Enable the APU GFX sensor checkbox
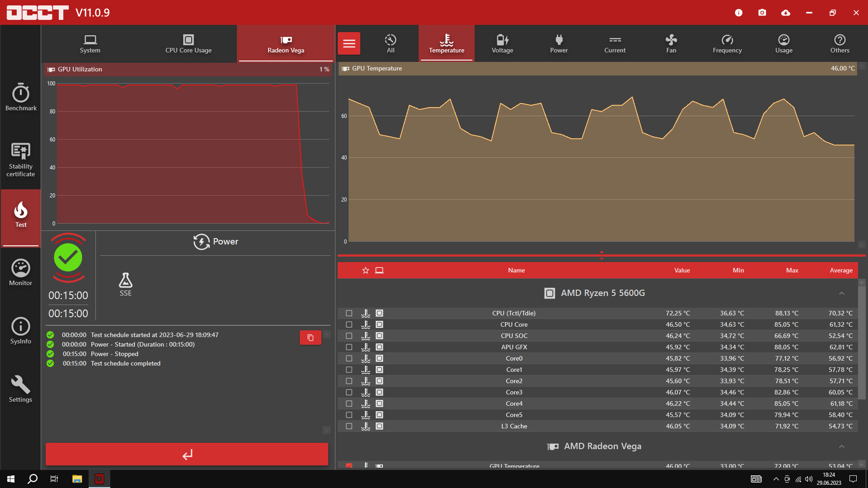Viewport: 868px width, 488px height. point(349,347)
